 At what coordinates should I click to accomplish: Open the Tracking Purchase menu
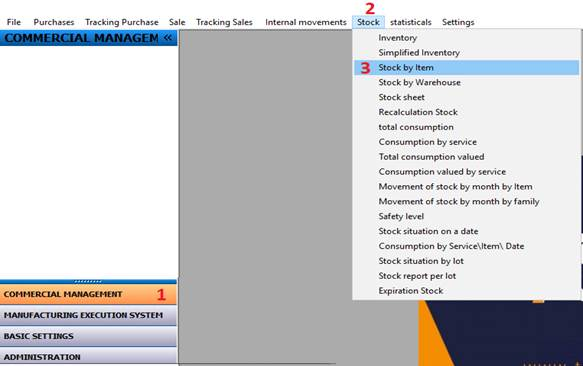pyautogui.click(x=122, y=22)
